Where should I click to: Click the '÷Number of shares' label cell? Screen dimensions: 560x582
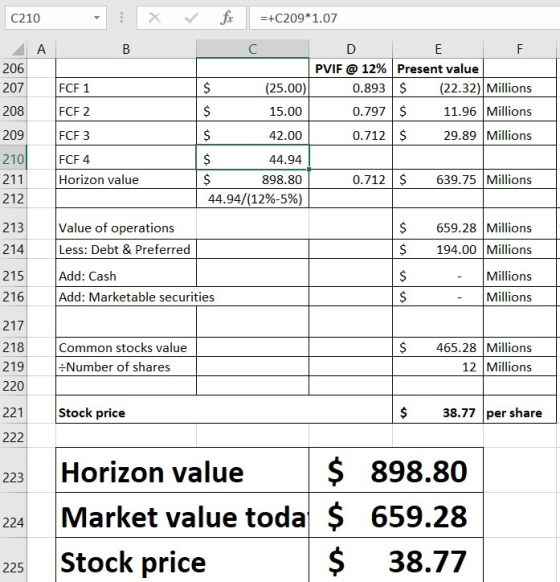pos(126,367)
